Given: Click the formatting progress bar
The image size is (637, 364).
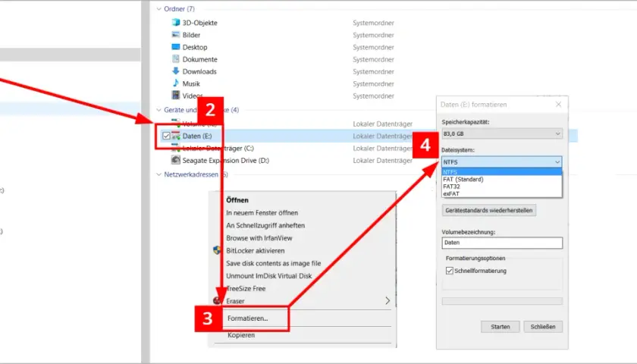Looking at the screenshot, I should pyautogui.click(x=502, y=301).
